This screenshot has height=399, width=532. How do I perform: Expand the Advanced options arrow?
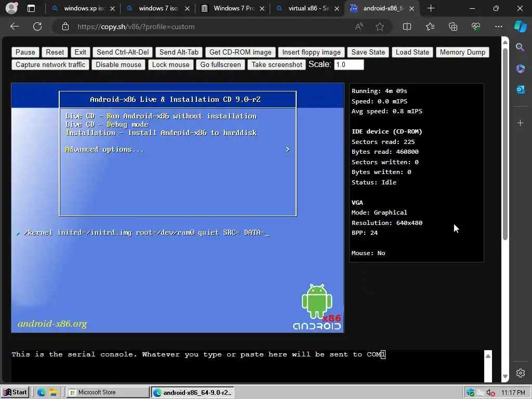[288, 150]
